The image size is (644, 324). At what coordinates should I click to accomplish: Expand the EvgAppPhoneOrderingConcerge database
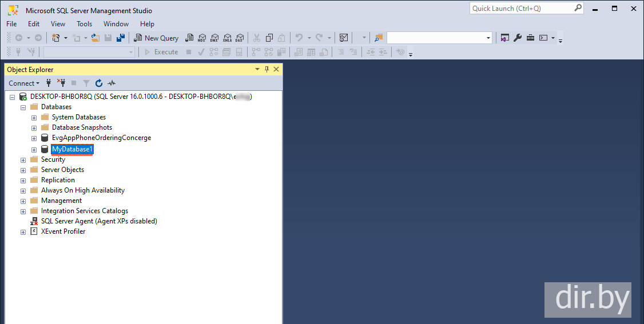[34, 138]
